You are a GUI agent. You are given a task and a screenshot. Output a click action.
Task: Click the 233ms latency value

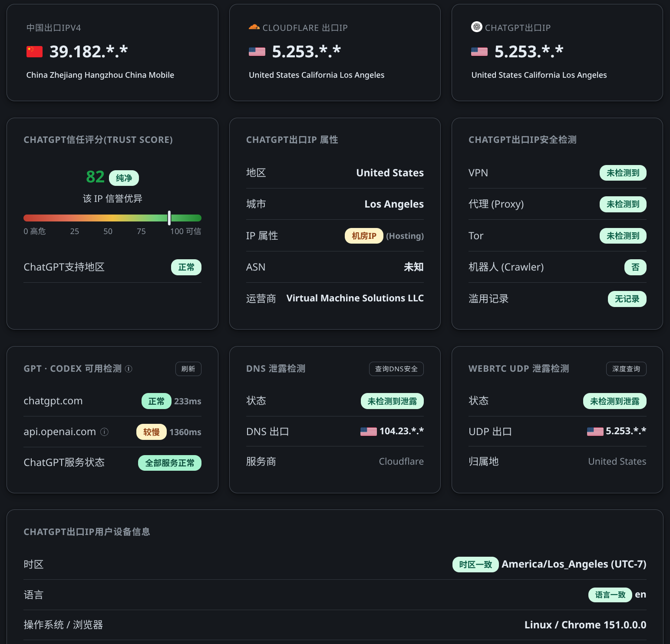click(x=188, y=401)
